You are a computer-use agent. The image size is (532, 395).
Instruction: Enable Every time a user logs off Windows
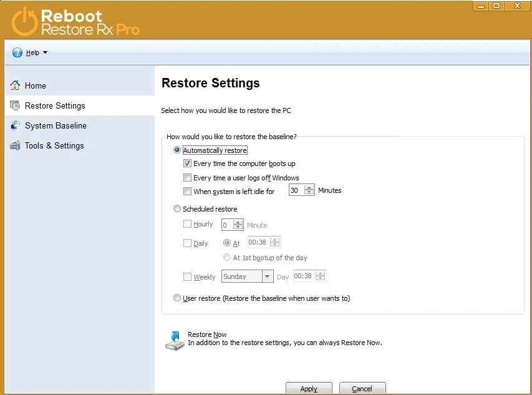tap(187, 177)
